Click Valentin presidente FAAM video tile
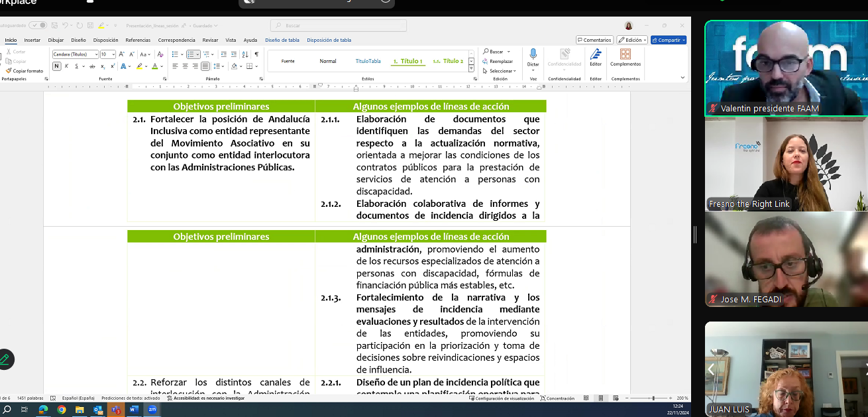 pyautogui.click(x=786, y=68)
